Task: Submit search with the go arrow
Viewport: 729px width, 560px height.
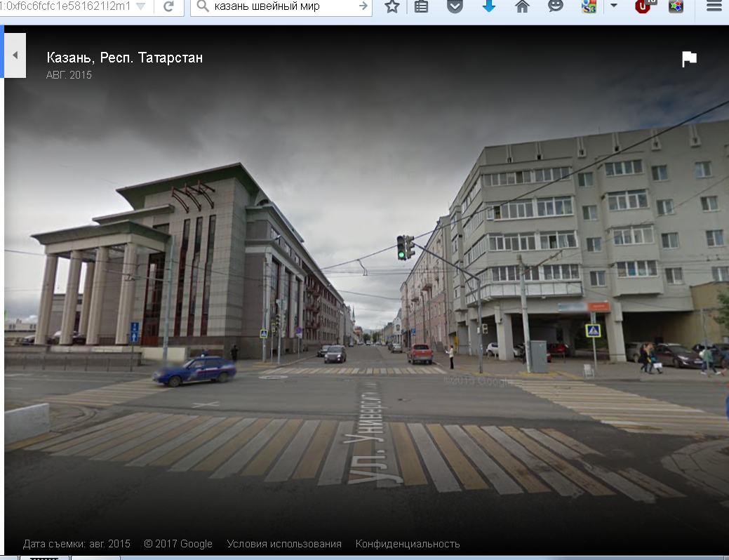Action: (363, 6)
